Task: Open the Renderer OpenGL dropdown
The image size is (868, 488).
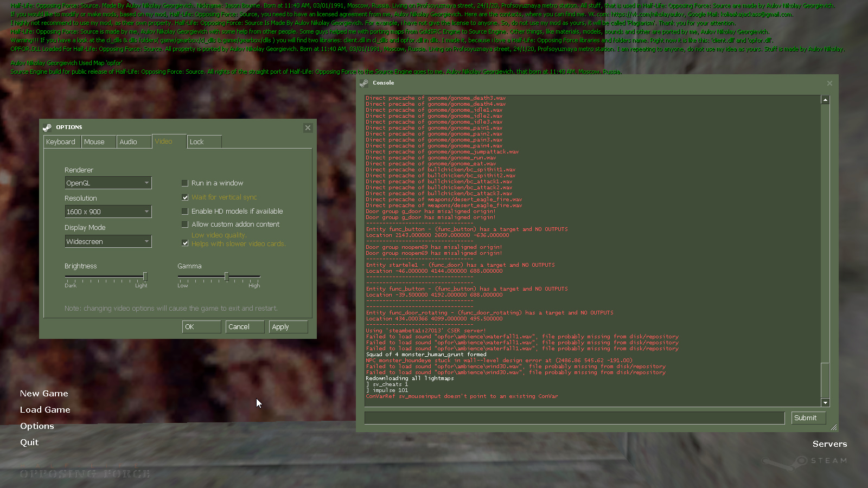Action: tap(108, 183)
